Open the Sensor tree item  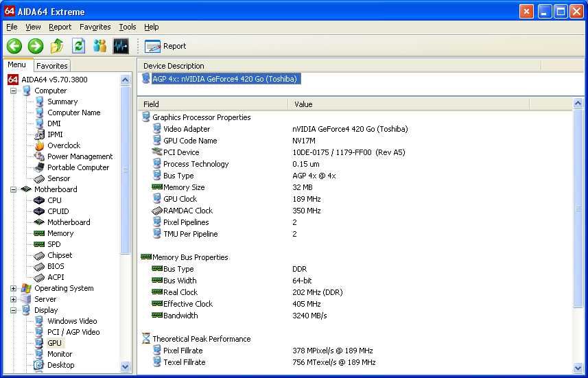pos(58,178)
